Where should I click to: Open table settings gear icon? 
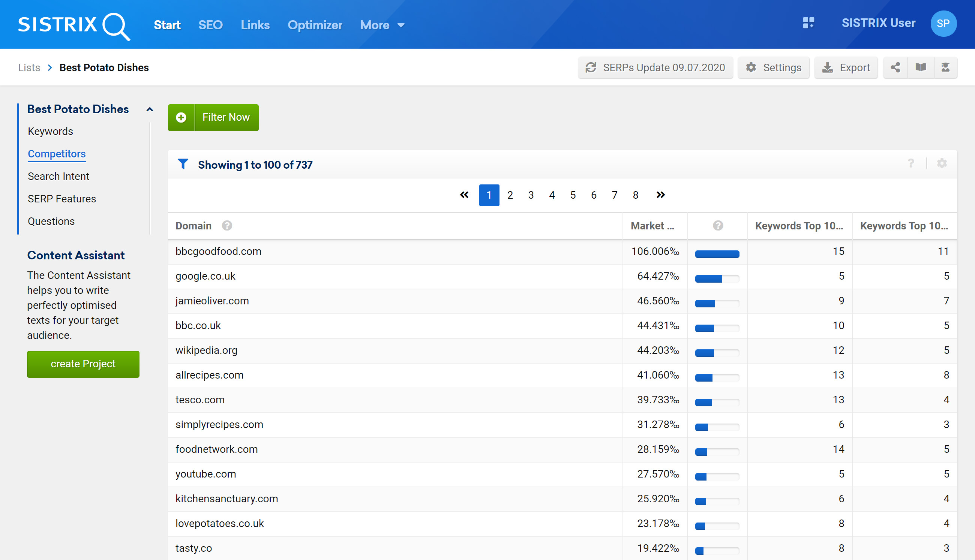coord(942,163)
